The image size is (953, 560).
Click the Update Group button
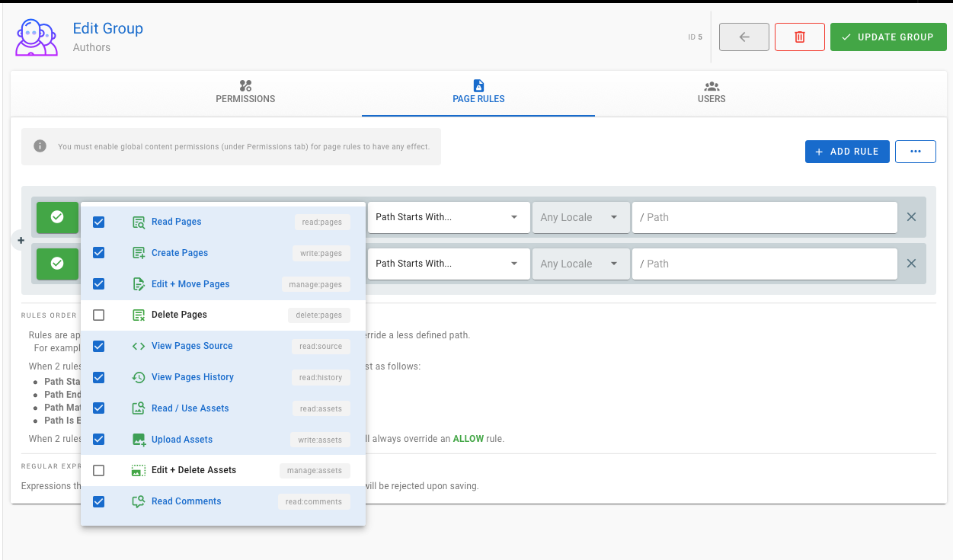pyautogui.click(x=888, y=37)
